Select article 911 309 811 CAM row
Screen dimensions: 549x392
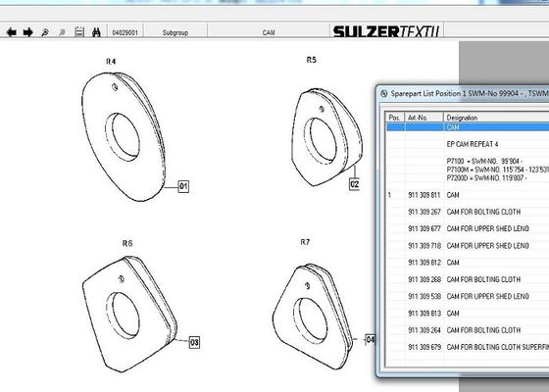[468, 195]
